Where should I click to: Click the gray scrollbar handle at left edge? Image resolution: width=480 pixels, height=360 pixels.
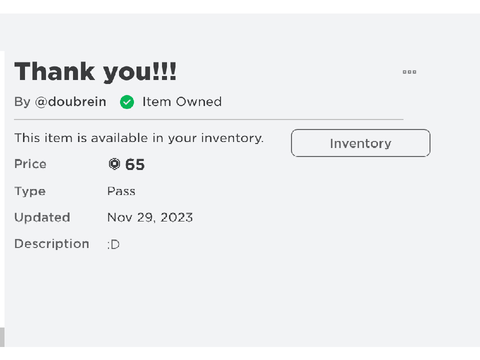(x=2, y=337)
